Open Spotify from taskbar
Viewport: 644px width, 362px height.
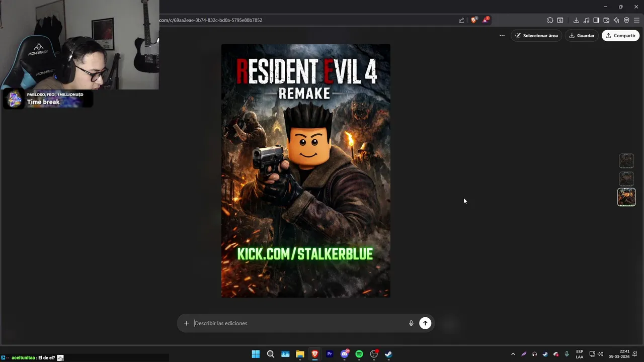[359, 354]
